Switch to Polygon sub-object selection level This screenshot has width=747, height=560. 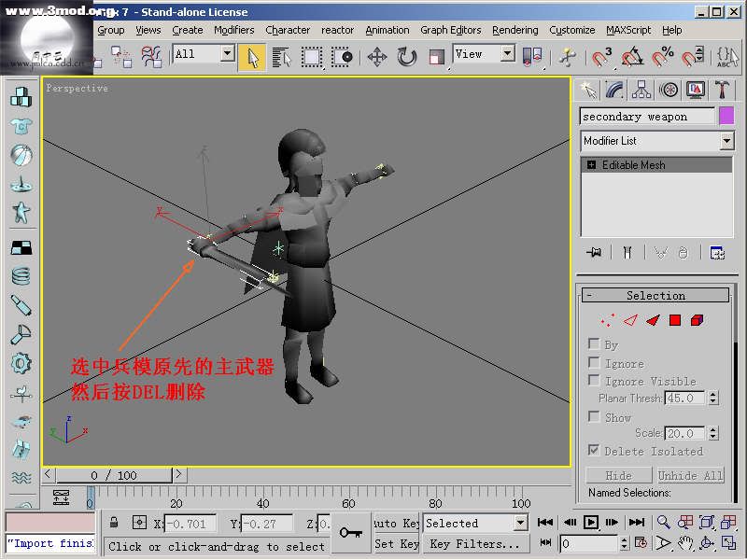tap(675, 320)
